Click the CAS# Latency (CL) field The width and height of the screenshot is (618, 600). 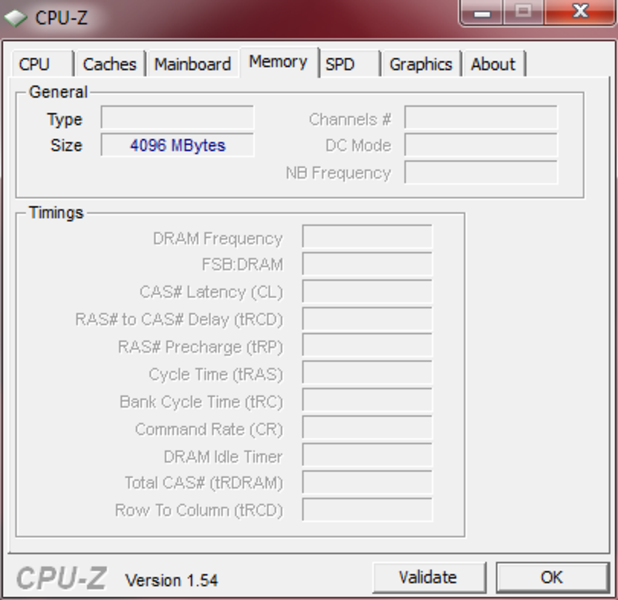(x=367, y=291)
